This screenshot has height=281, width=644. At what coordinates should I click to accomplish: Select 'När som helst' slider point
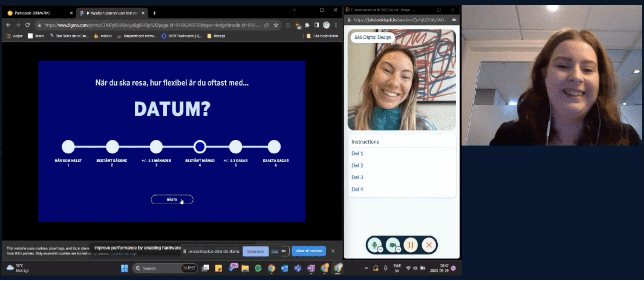[x=68, y=147]
